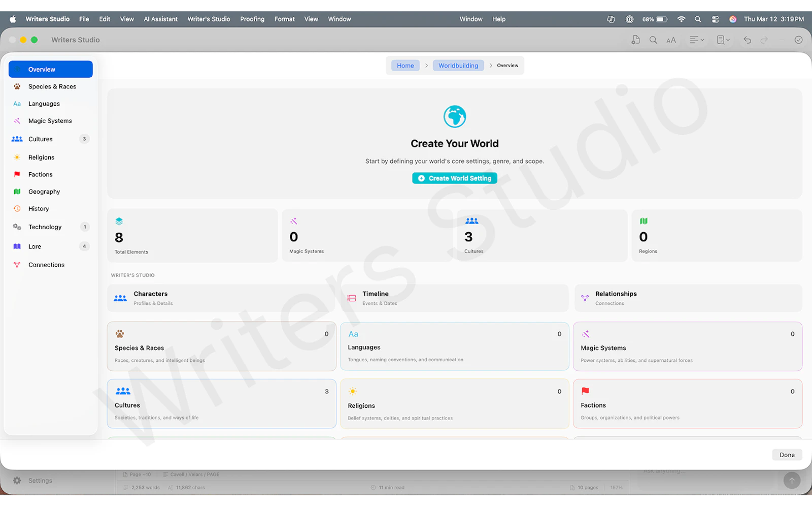
Task: Click the redo arrow in toolbar
Action: tap(764, 40)
